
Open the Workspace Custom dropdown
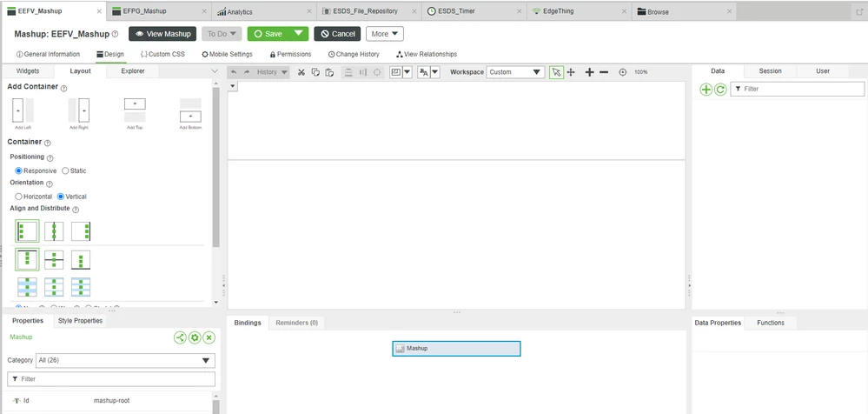[x=515, y=72]
